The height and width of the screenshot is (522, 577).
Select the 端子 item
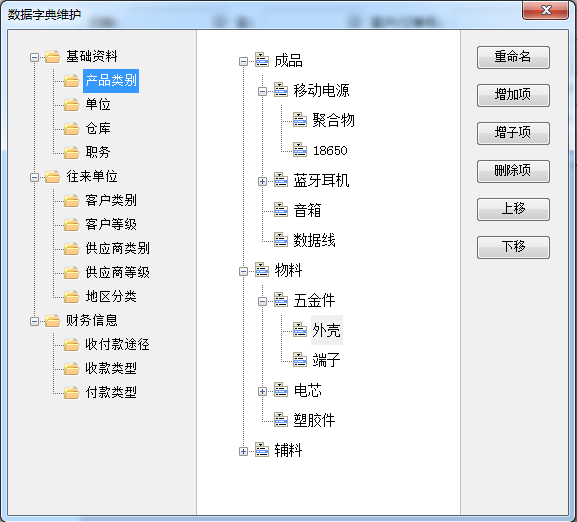[326, 360]
